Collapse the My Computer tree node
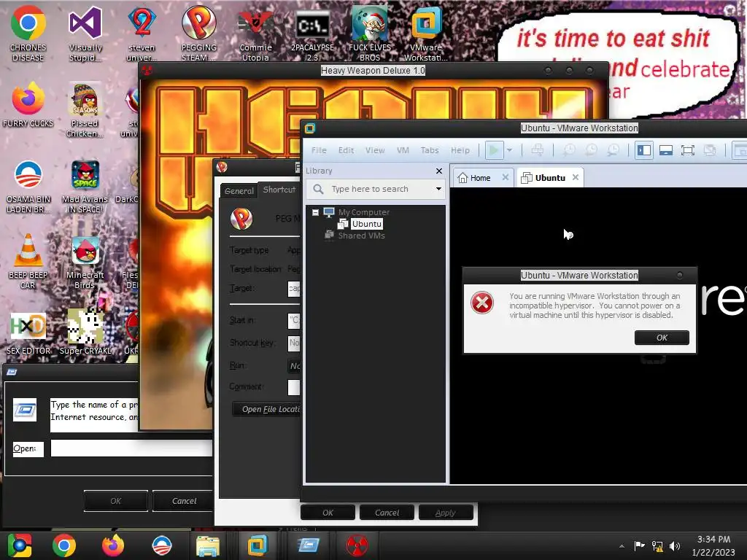 coord(315,212)
